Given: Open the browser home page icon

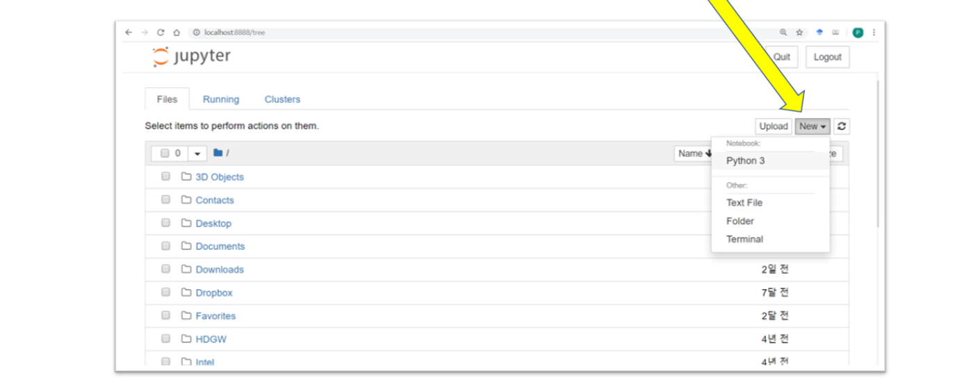Looking at the screenshot, I should point(177,32).
